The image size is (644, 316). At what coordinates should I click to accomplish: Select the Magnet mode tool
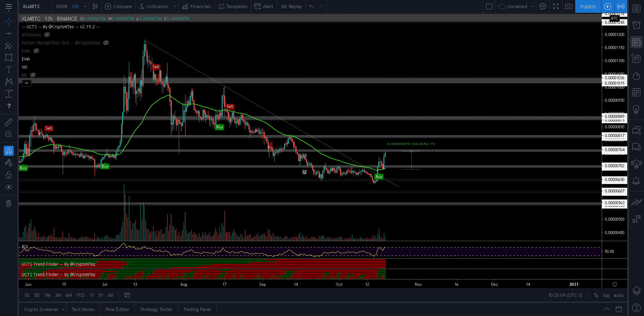pyautogui.click(x=9, y=150)
